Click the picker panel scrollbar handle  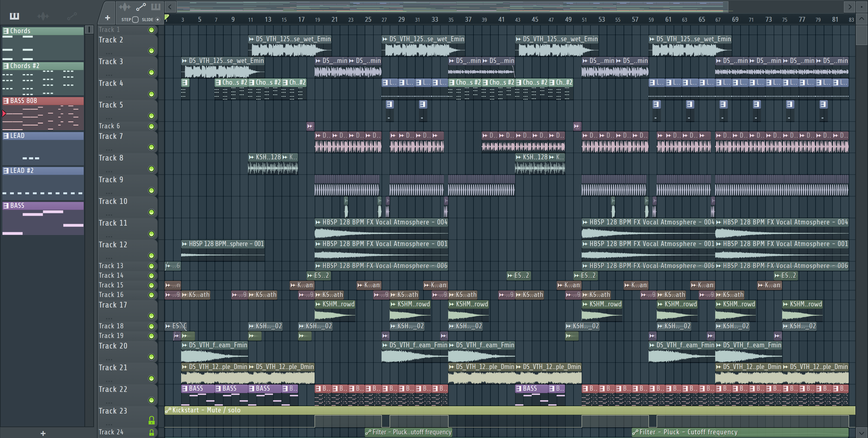click(x=89, y=30)
